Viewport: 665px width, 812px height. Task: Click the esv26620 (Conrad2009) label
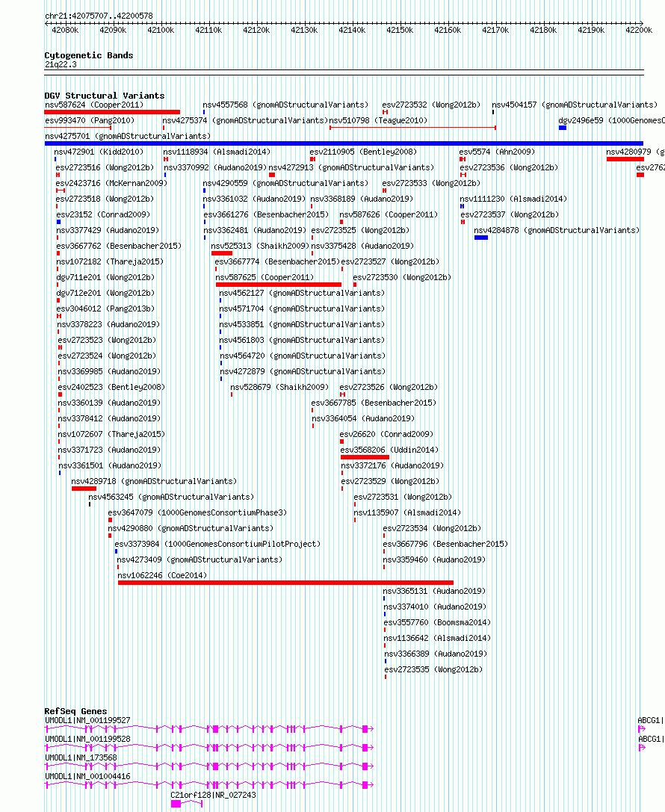(386, 434)
